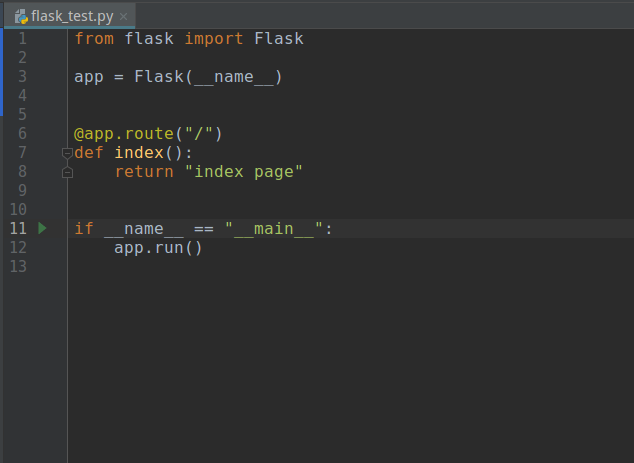The image size is (634, 463).
Task: Click the imported 'Flask' class name on line 1
Action: click(279, 39)
